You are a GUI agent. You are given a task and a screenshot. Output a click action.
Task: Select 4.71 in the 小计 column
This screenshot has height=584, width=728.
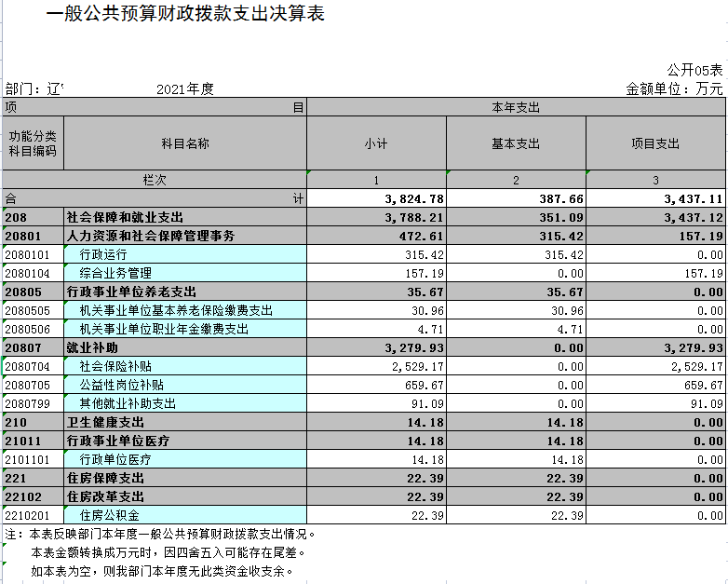(x=376, y=329)
